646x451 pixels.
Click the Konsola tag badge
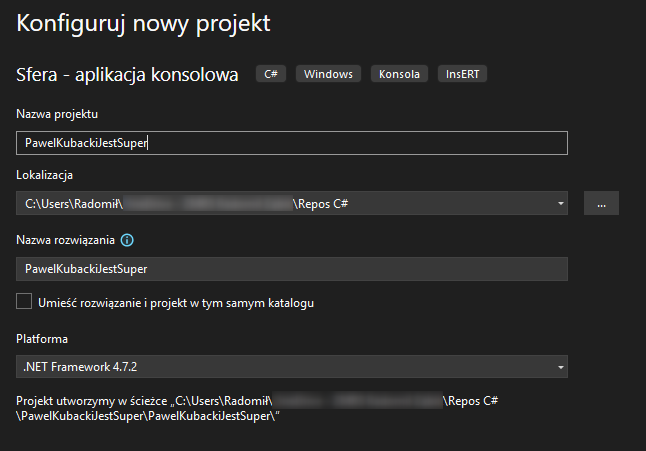point(399,75)
